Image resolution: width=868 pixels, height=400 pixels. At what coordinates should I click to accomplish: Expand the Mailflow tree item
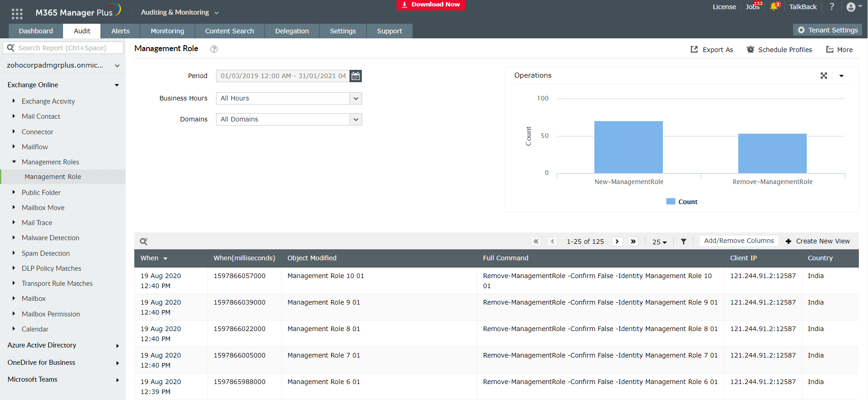click(14, 147)
